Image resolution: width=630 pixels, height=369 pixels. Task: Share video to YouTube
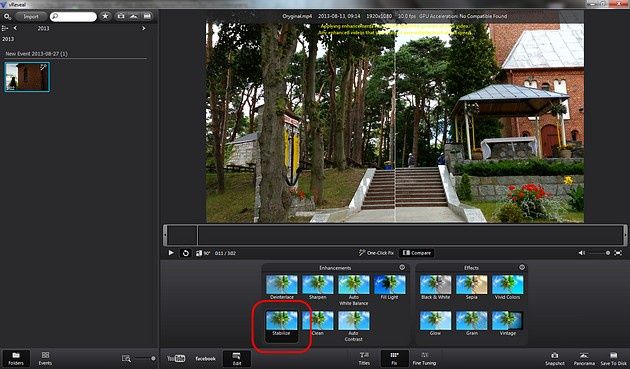pos(176,358)
